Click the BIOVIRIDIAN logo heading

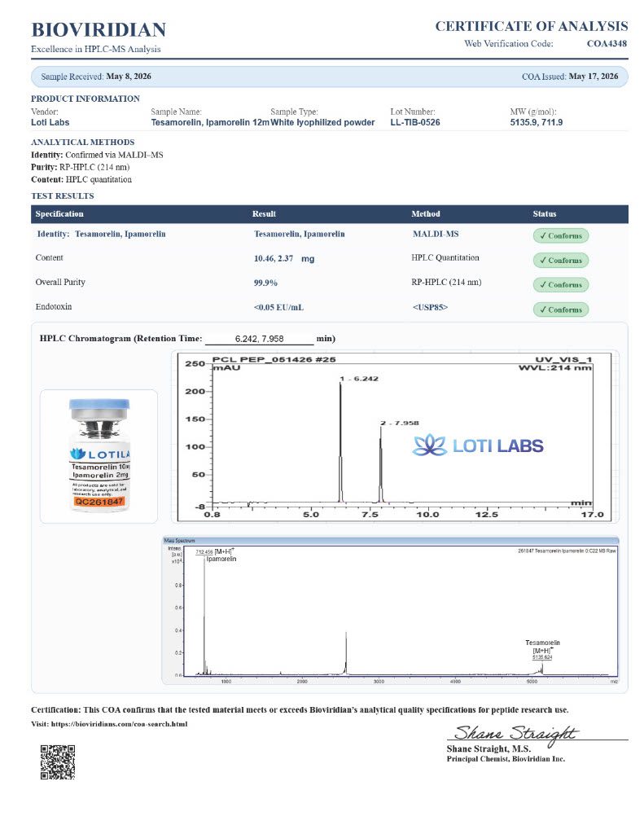99,29
